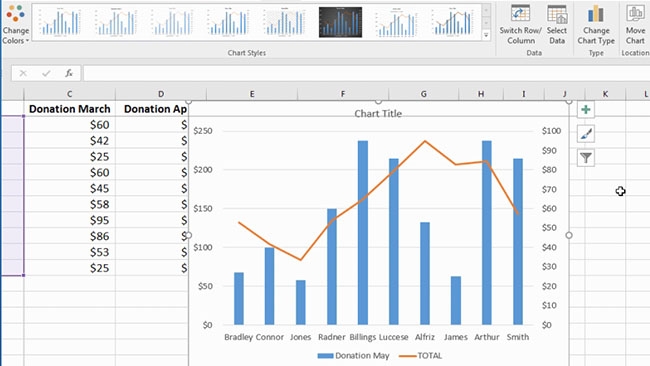Image resolution: width=650 pixels, height=366 pixels.
Task: Click Move Chart button
Action: pos(635,24)
